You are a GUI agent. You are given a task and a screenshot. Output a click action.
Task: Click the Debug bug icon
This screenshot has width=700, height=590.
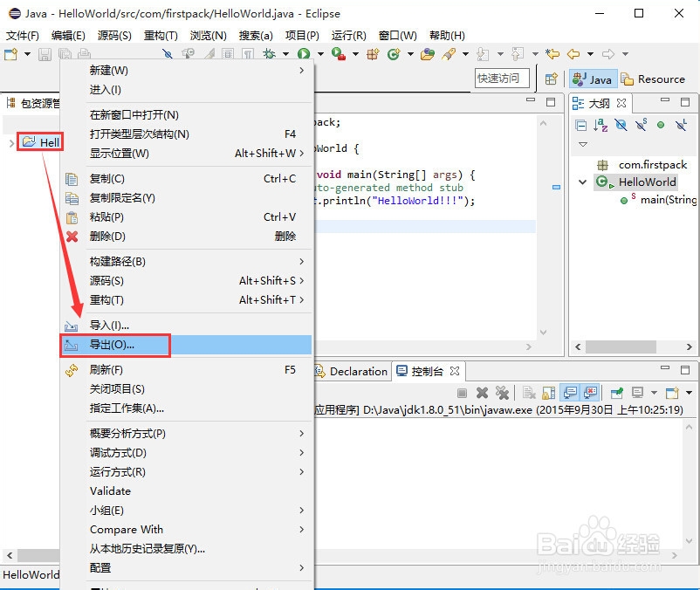click(x=269, y=54)
